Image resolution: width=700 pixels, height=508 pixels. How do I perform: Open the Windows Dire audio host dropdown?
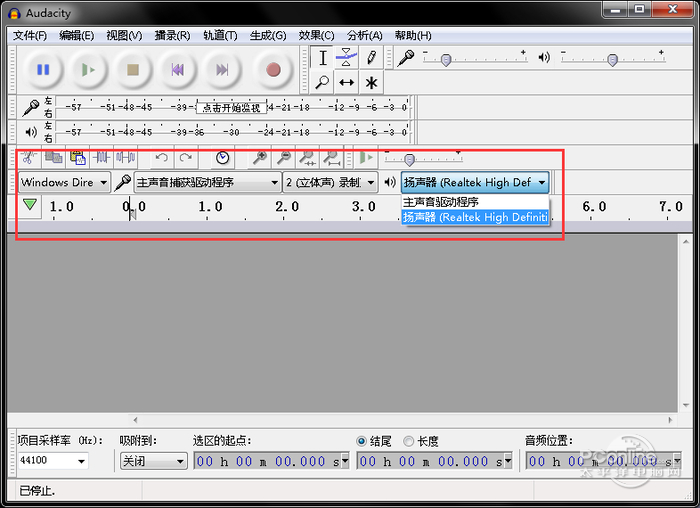click(x=64, y=182)
